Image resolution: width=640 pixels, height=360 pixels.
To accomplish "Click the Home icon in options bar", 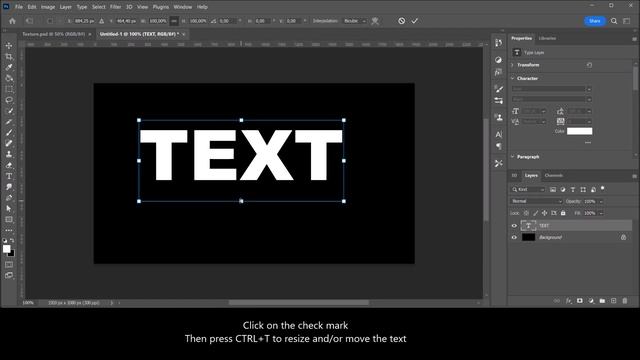I will click(12, 21).
